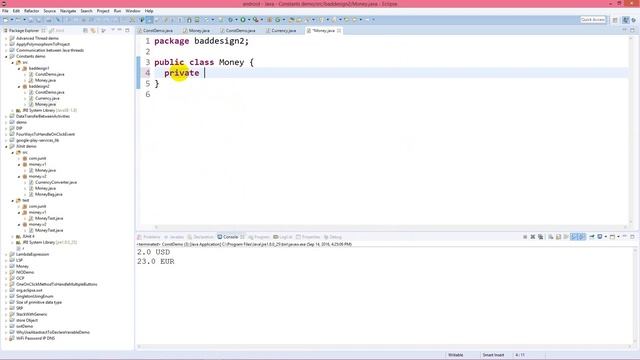The height and width of the screenshot is (360, 640).
Task: Open Console icon in Console toolbar
Action: (612, 237)
